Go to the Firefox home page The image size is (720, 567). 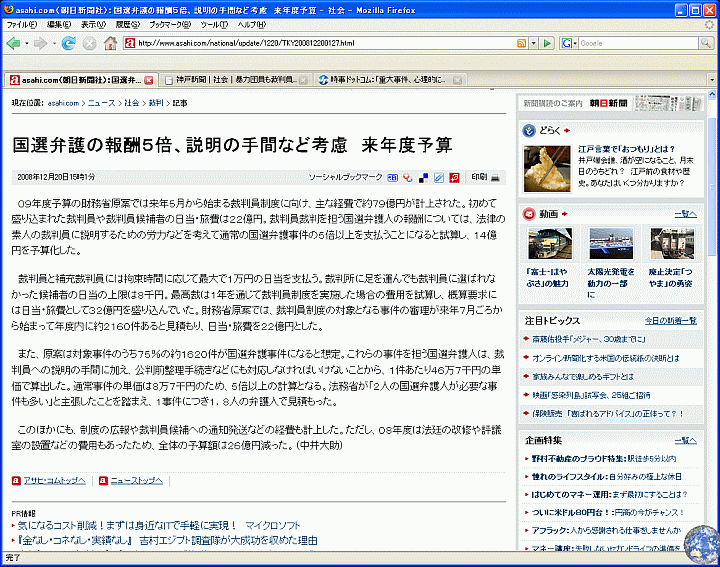pyautogui.click(x=110, y=44)
